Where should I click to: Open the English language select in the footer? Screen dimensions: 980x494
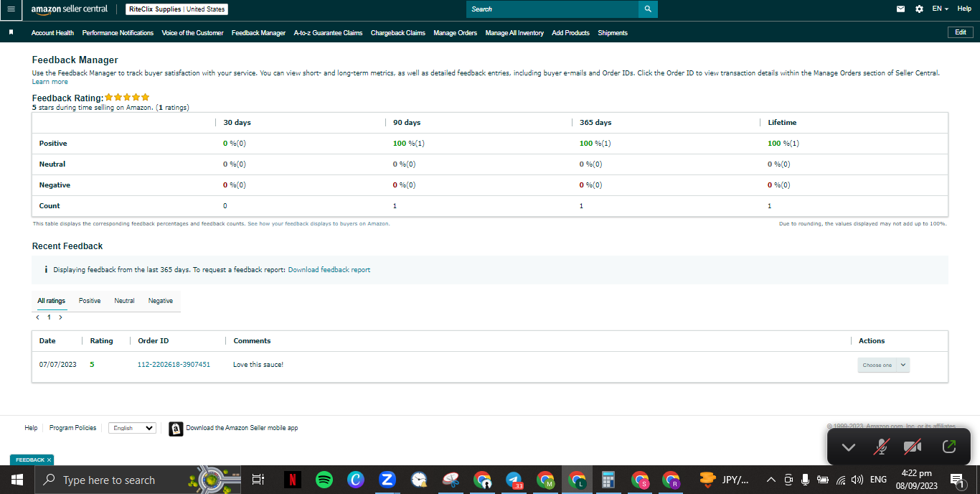[132, 428]
